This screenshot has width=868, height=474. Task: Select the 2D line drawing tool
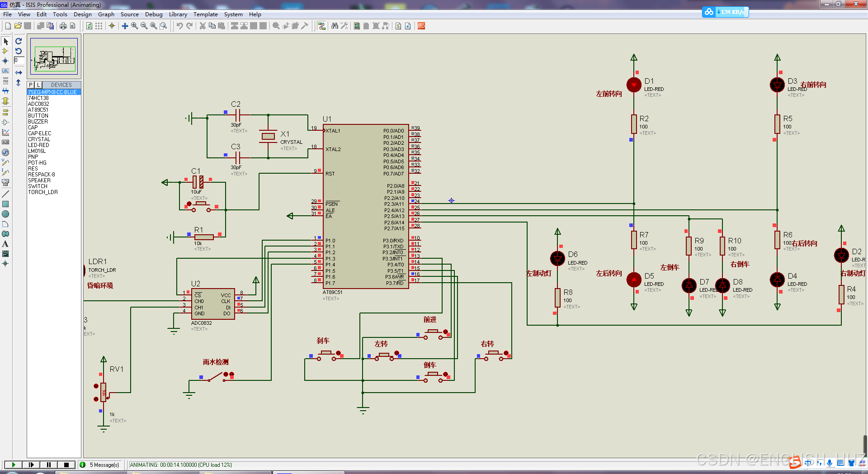(5, 194)
